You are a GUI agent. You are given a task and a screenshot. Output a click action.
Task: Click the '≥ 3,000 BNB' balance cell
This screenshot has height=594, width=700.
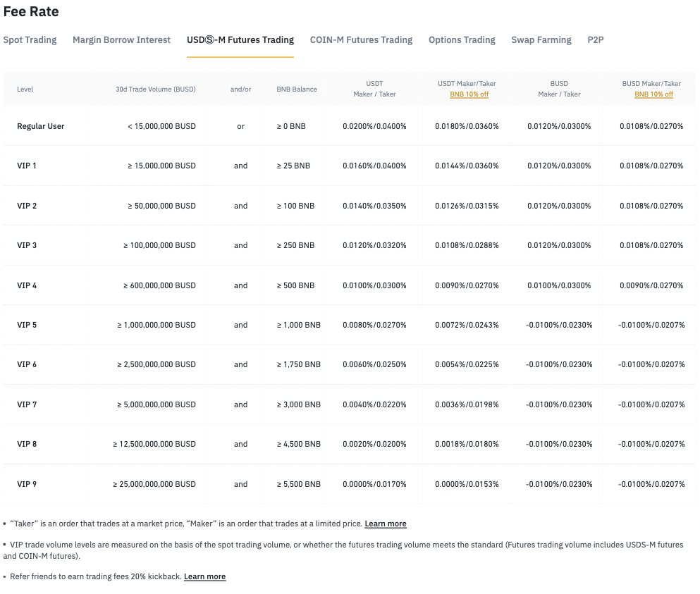click(299, 404)
